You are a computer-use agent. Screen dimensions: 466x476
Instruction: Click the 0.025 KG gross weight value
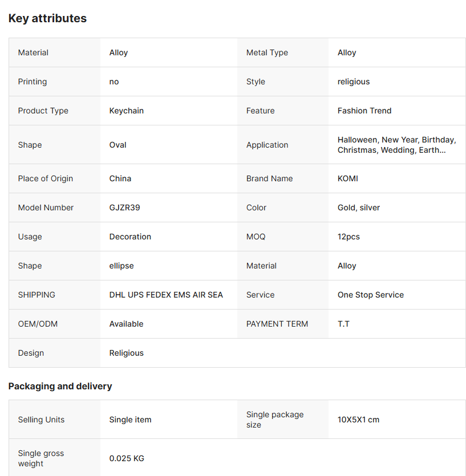[127, 458]
